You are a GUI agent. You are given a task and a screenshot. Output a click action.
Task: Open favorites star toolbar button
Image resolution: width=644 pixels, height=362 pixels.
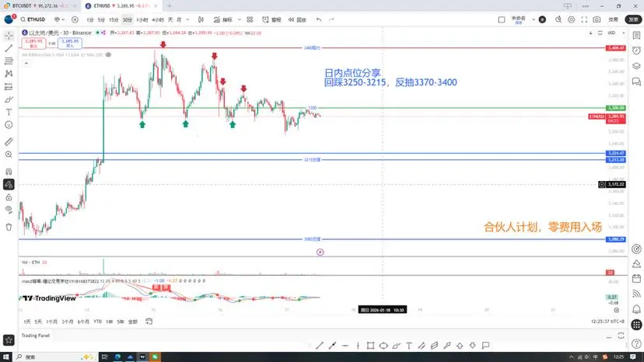(x=9, y=339)
